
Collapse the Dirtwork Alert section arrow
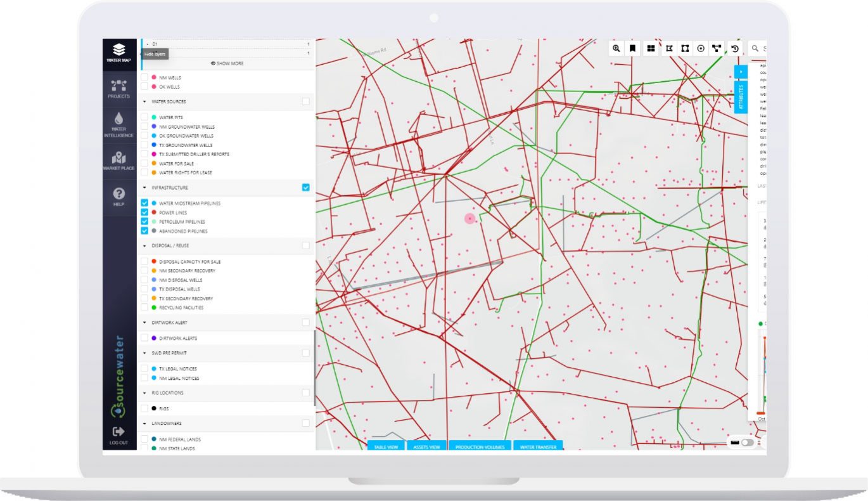(144, 323)
